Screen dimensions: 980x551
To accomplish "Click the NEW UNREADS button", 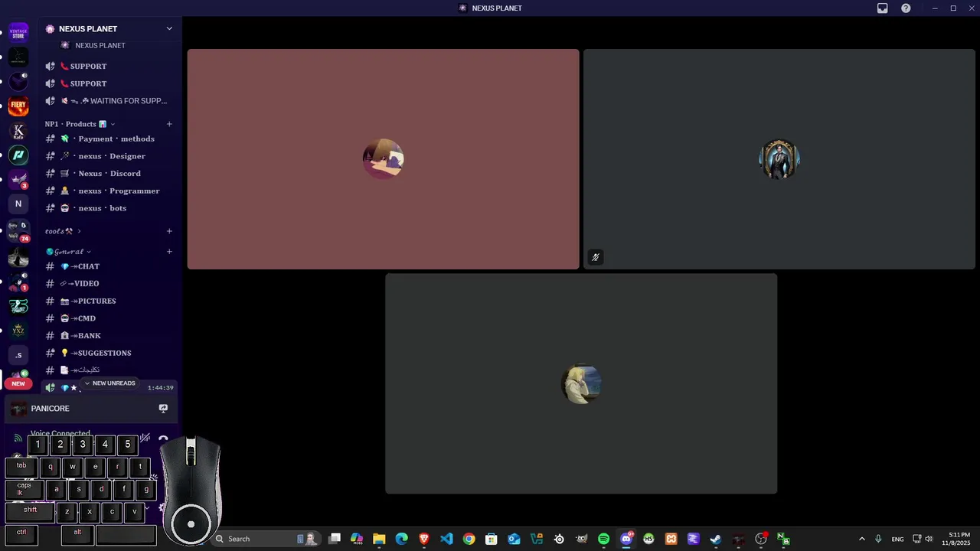I will coord(109,383).
